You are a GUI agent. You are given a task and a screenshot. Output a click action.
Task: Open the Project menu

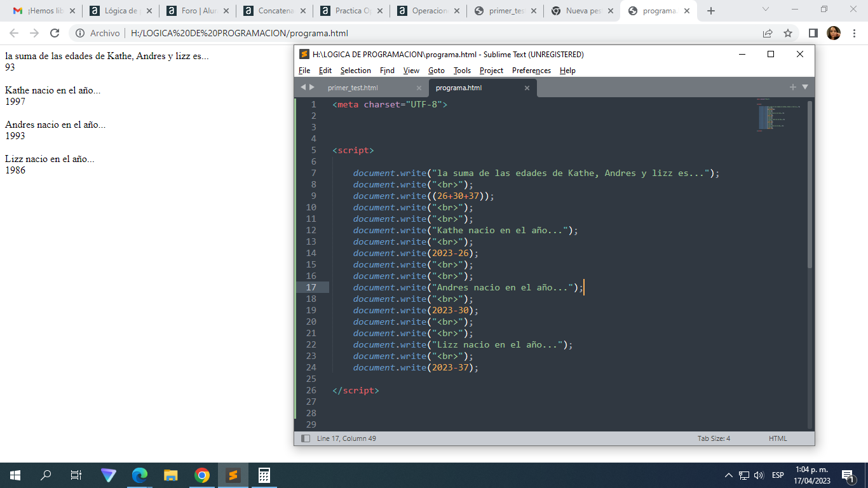[x=491, y=71]
